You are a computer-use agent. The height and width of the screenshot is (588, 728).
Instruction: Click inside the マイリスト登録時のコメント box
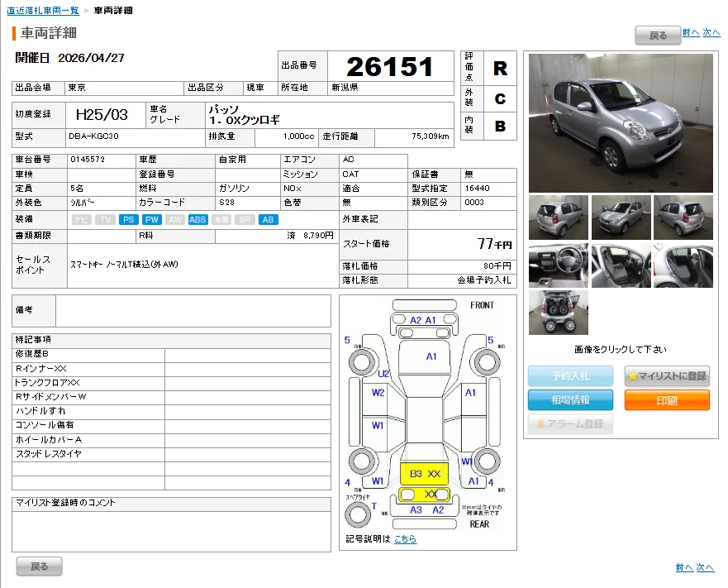pyautogui.click(x=171, y=532)
